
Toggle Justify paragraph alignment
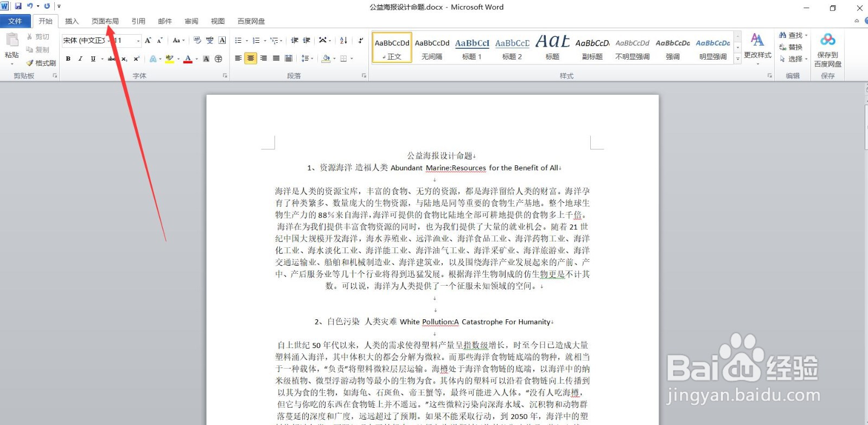pyautogui.click(x=276, y=59)
